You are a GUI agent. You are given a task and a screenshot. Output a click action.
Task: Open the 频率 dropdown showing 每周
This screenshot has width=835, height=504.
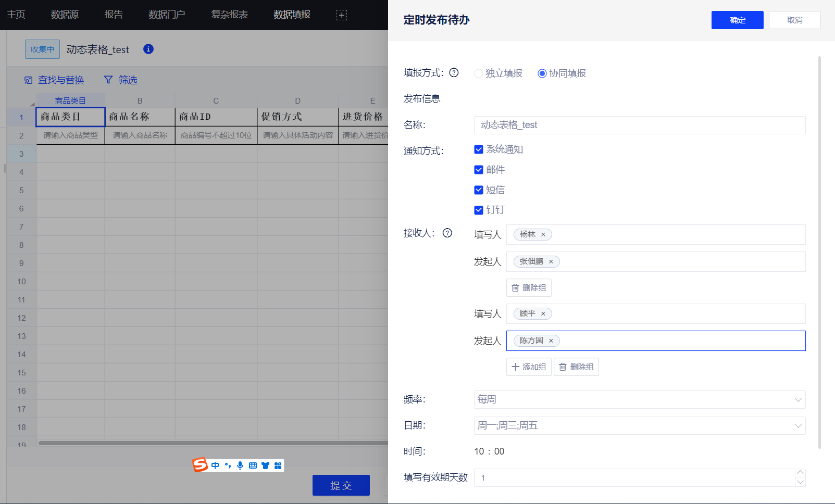[x=639, y=400]
